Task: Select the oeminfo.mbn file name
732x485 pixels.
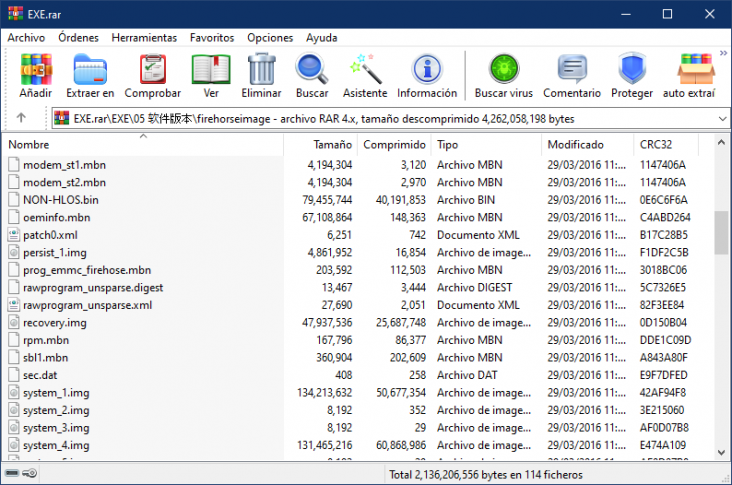Action: tap(56, 218)
